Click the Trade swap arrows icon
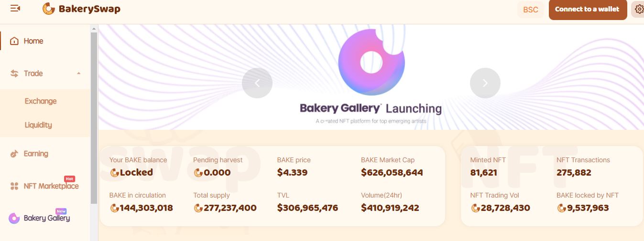The image size is (644, 241). pyautogui.click(x=14, y=73)
